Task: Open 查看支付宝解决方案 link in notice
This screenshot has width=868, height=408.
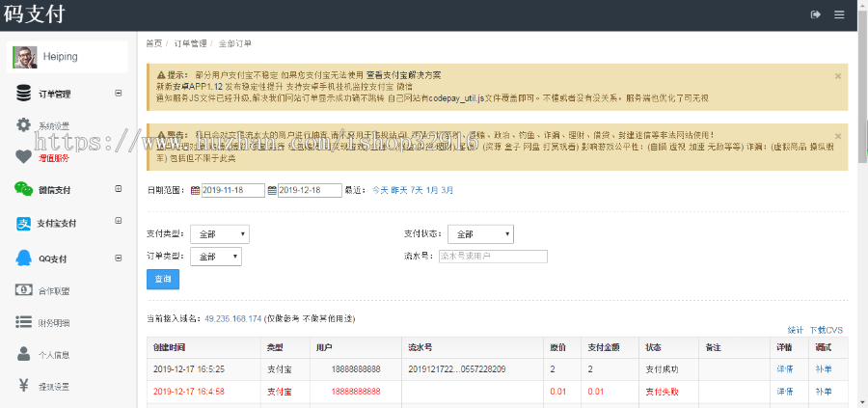Action: pos(403,74)
